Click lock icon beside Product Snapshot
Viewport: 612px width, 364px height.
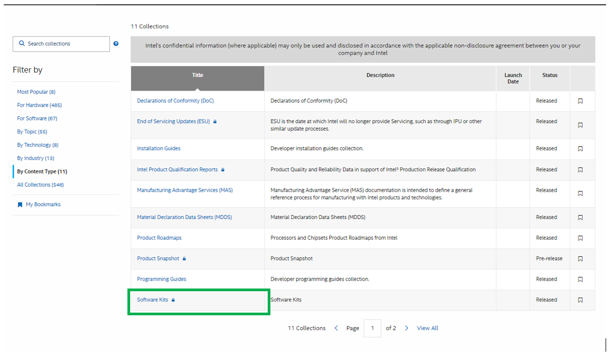[184, 259]
